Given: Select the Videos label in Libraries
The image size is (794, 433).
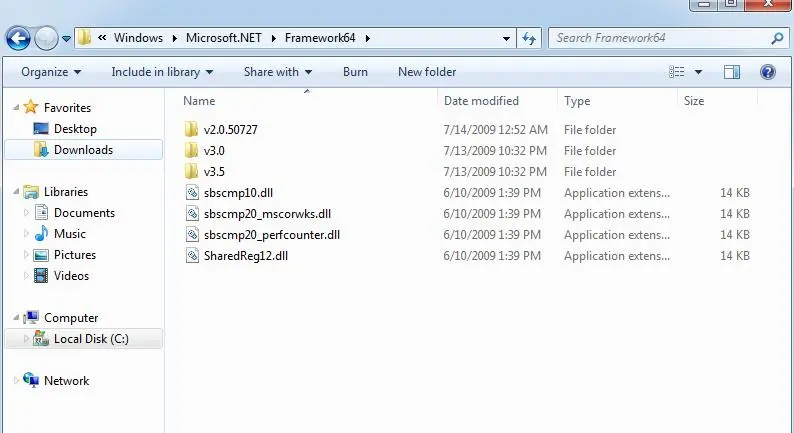Looking at the screenshot, I should click(x=71, y=275).
